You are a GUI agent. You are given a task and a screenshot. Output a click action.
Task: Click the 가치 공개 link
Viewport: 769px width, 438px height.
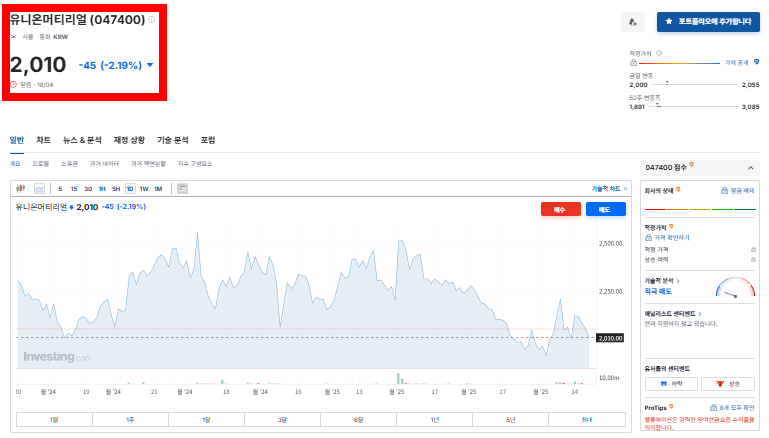[x=737, y=63]
